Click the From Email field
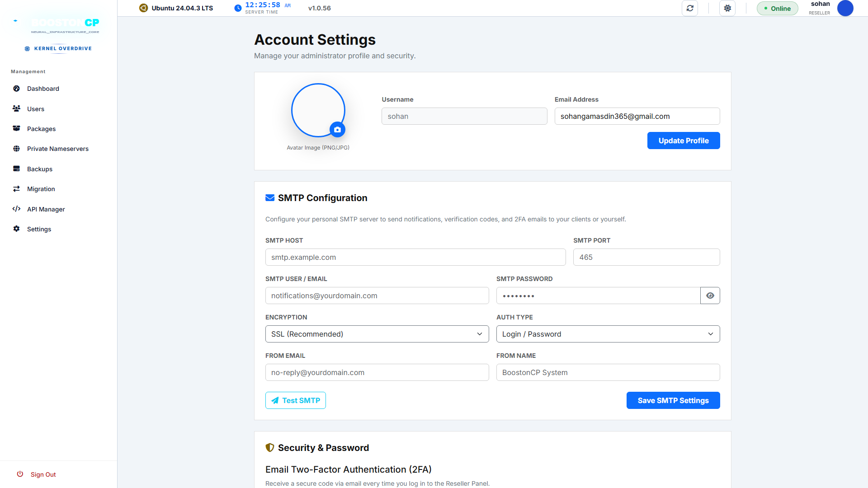Viewport: 868px width, 488px height. 377,372
